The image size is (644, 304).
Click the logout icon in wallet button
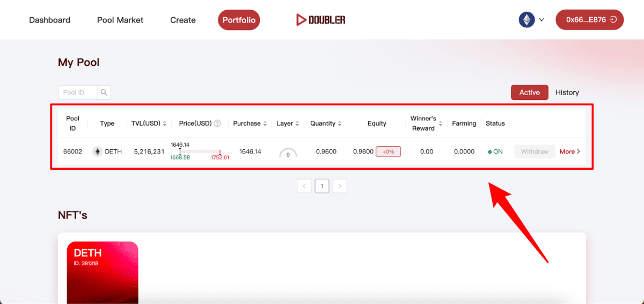click(613, 20)
